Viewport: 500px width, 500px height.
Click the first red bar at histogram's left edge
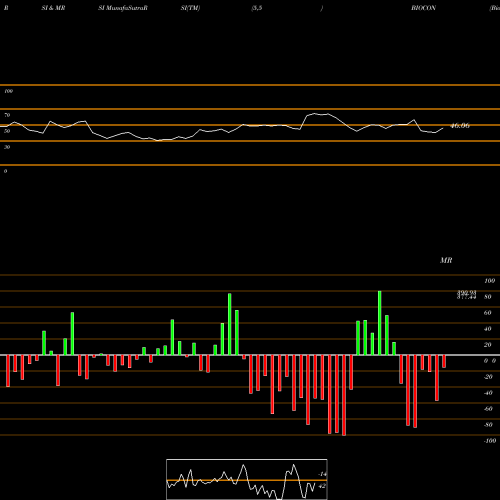(8, 371)
